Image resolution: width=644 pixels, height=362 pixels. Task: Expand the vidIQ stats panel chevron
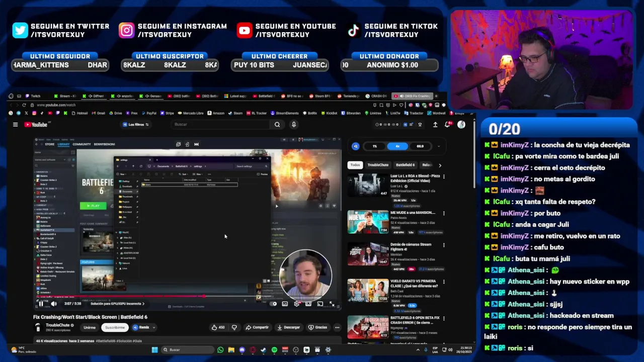click(x=438, y=146)
